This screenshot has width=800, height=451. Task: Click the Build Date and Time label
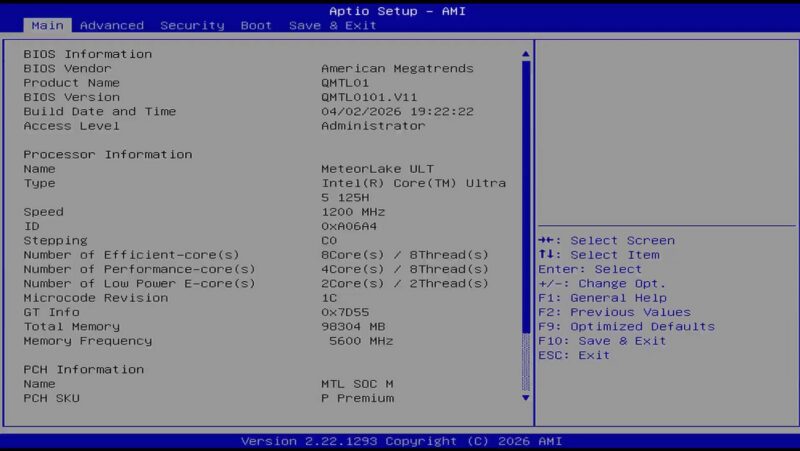coord(99,111)
